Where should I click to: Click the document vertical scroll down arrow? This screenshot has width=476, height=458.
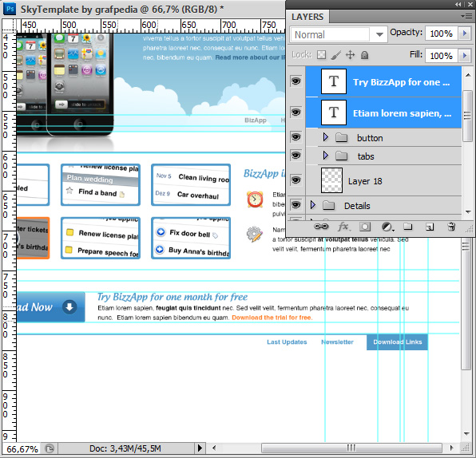pyautogui.click(x=466, y=434)
